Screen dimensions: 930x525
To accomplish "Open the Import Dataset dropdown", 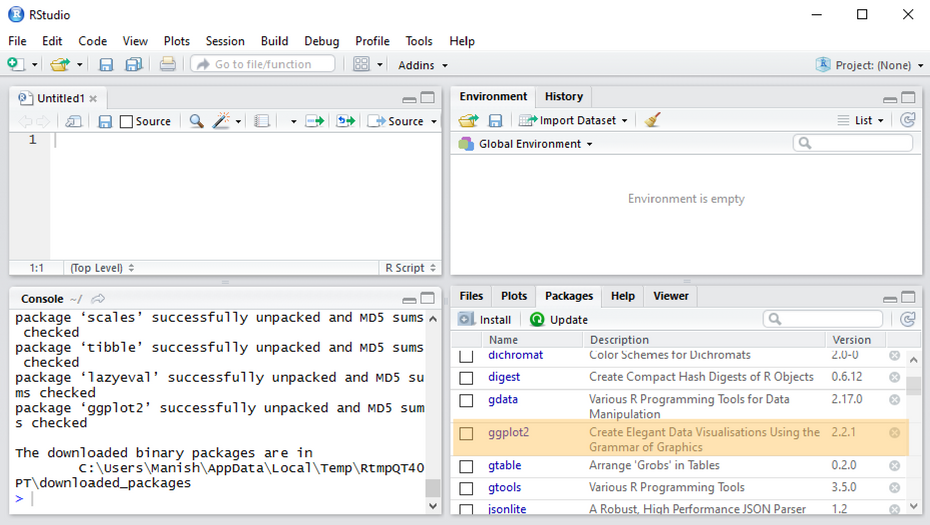I will click(x=574, y=120).
